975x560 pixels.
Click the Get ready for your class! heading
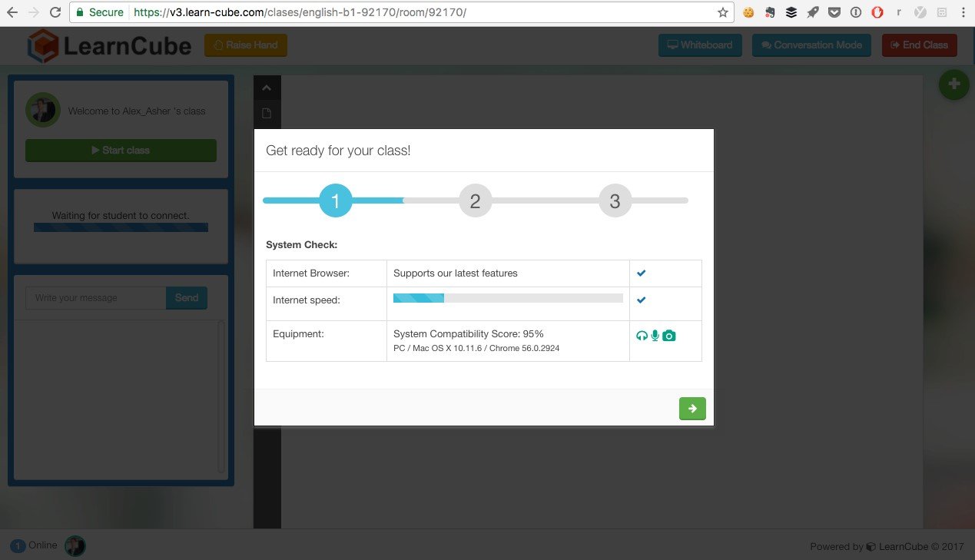point(338,151)
